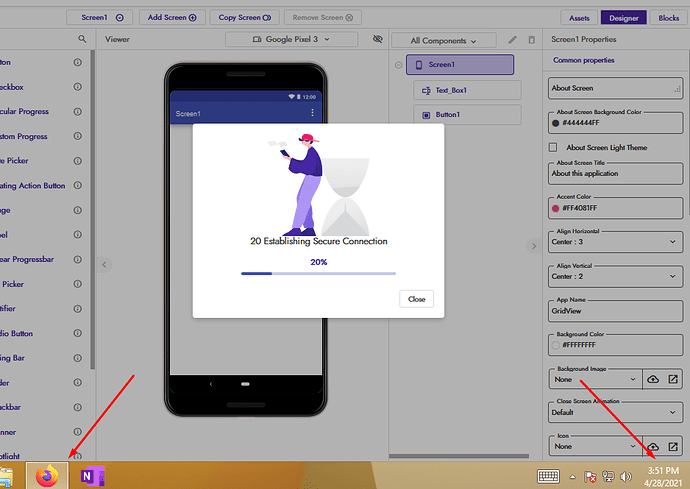The width and height of the screenshot is (690, 489).
Task: Click the About Screen Title input field
Action: click(x=615, y=173)
